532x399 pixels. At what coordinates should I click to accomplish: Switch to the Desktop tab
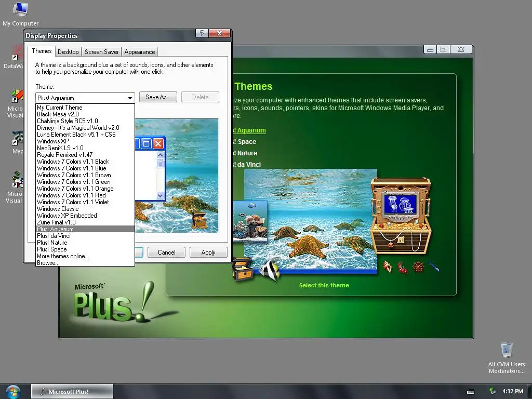68,51
